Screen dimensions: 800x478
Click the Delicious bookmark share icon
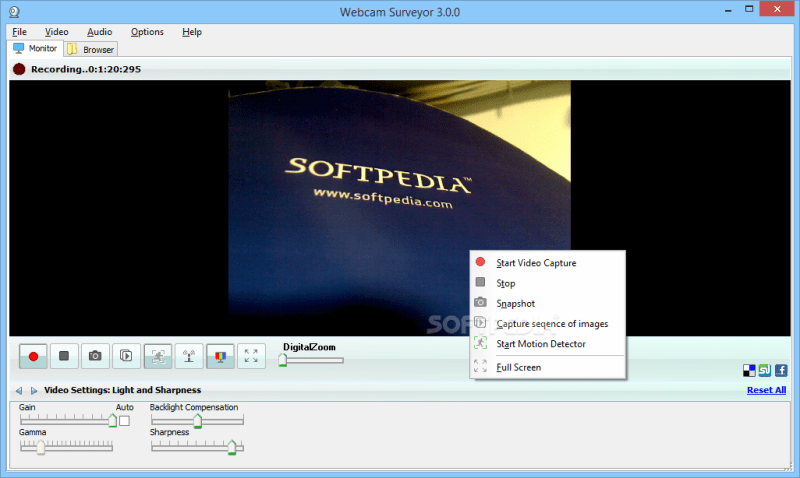[749, 370]
